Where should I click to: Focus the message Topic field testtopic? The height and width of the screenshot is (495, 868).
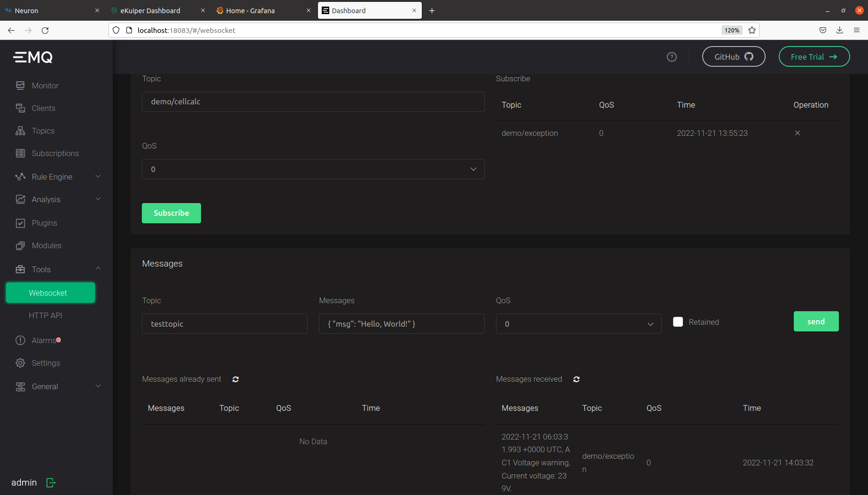point(225,324)
